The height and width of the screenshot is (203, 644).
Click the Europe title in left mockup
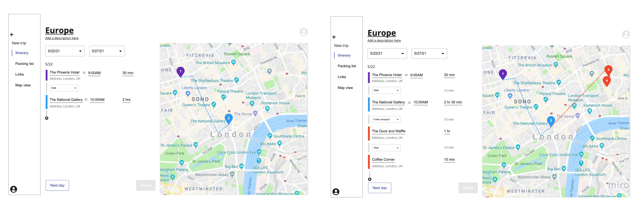(60, 31)
